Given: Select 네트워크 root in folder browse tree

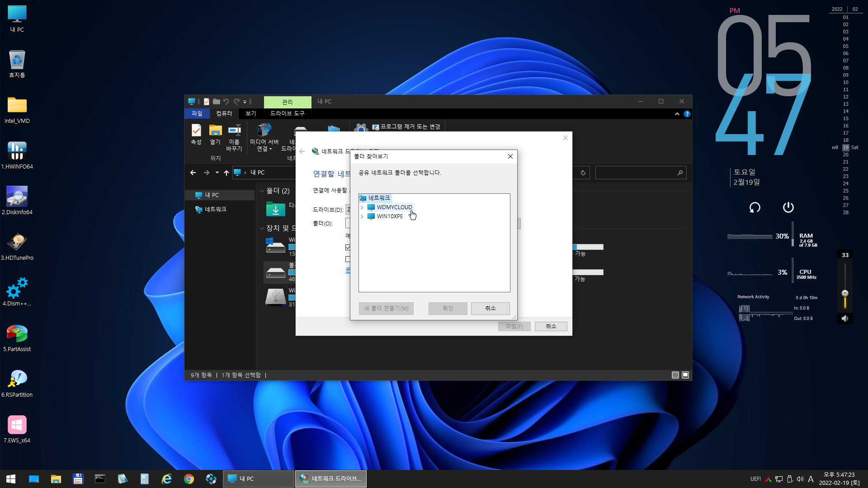Looking at the screenshot, I should [379, 198].
